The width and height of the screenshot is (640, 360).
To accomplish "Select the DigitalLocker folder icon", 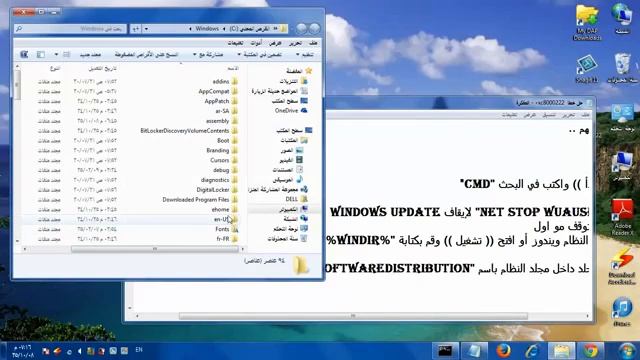I will pyautogui.click(x=235, y=190).
